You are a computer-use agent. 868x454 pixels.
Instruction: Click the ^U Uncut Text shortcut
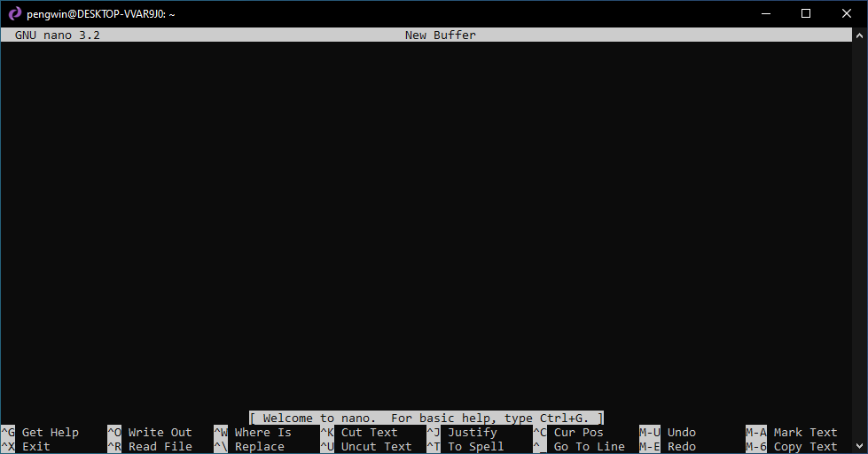366,446
